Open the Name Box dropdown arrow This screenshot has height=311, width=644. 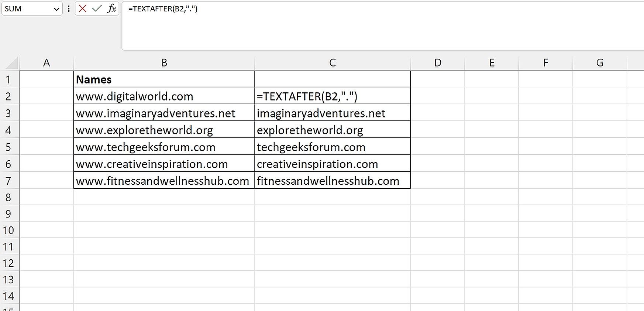click(x=56, y=8)
